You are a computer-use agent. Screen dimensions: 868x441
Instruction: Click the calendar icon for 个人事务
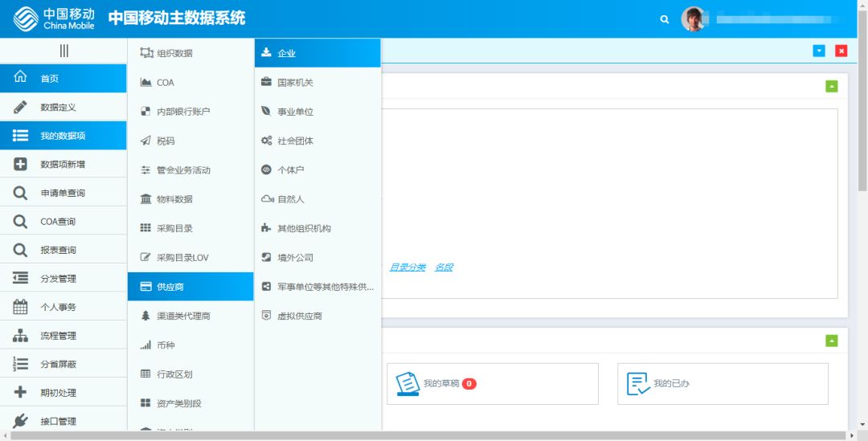pyautogui.click(x=21, y=307)
